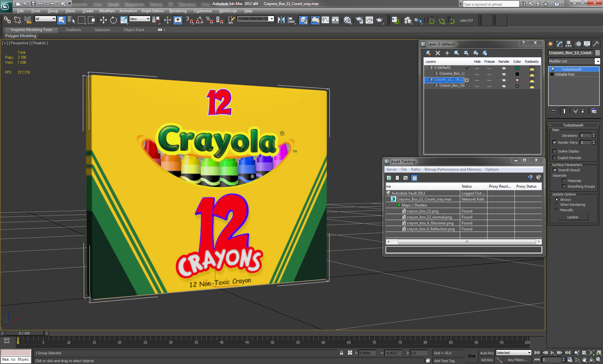Click the pink color swatch of Crayon_12 layer
The height and width of the screenshot is (364, 603).
click(517, 80)
